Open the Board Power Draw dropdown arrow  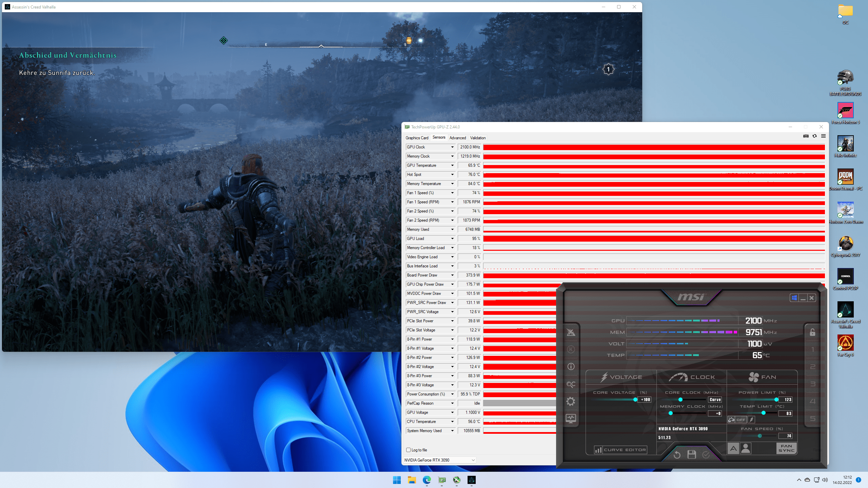(x=452, y=275)
